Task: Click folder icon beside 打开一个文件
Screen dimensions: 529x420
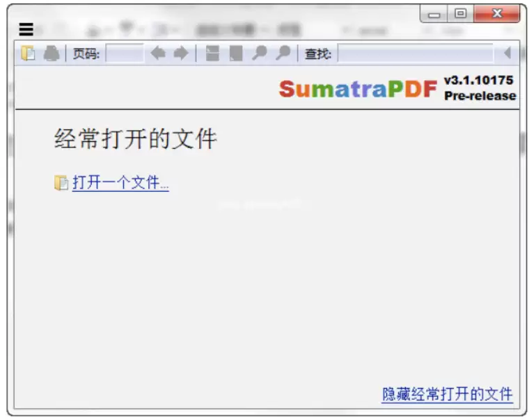Action: coord(61,183)
